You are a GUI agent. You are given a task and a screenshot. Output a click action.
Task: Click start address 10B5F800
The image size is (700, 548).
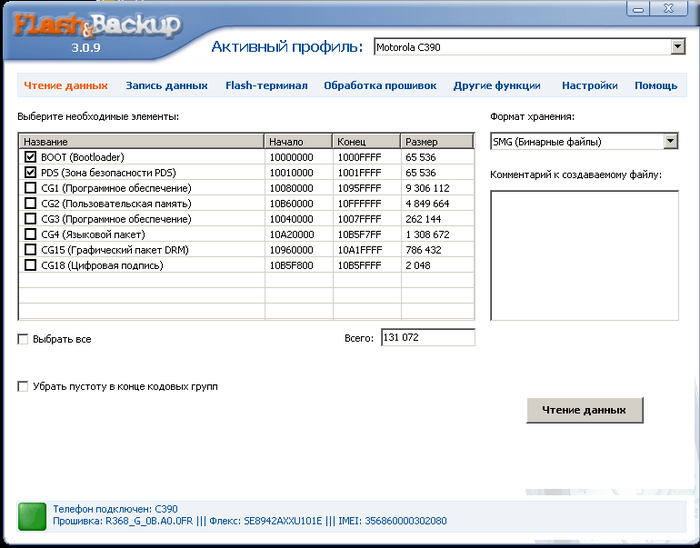(x=292, y=265)
